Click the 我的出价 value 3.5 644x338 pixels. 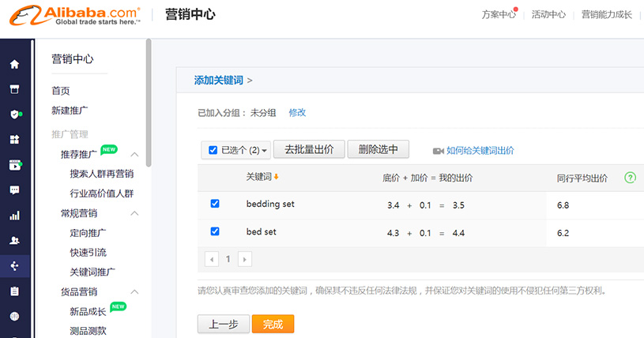[x=458, y=205]
